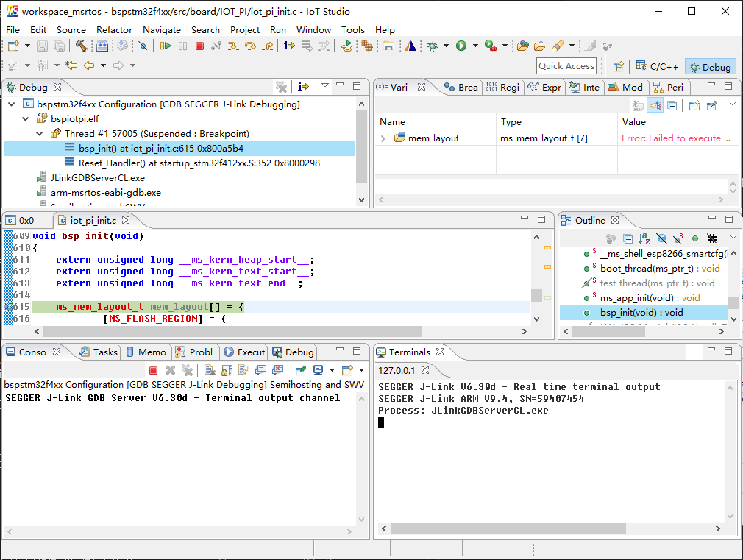Expand the mem_layout variable row

[383, 138]
